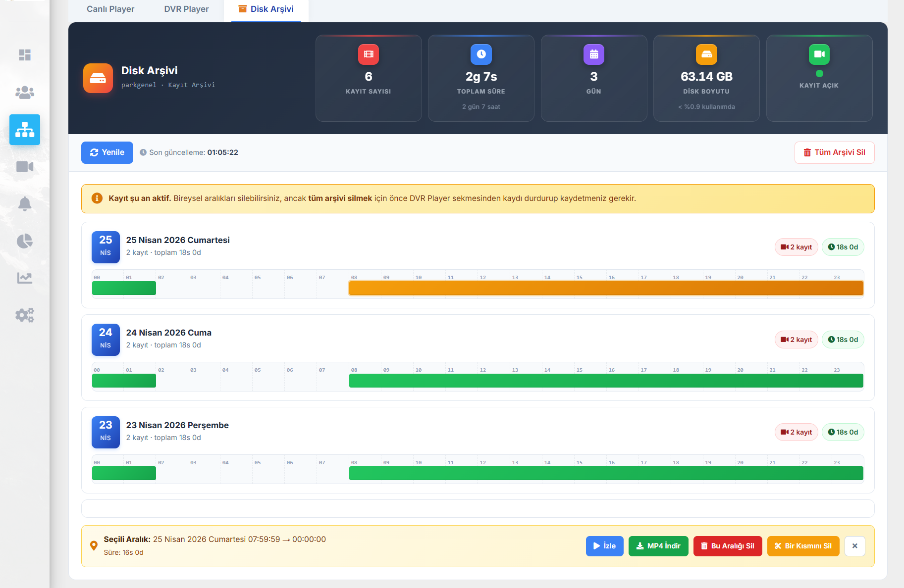Open the line chart statistics icon in sidebar
This screenshot has height=588, width=904.
pos(25,278)
